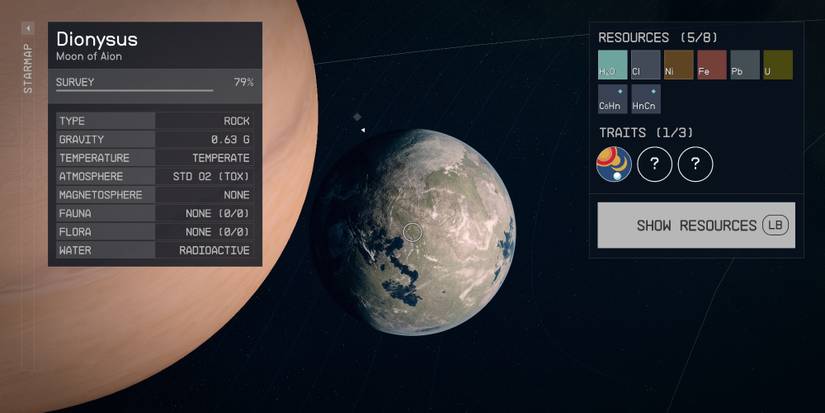Open the discovered planet trait icon
The width and height of the screenshot is (825, 413).
(613, 164)
